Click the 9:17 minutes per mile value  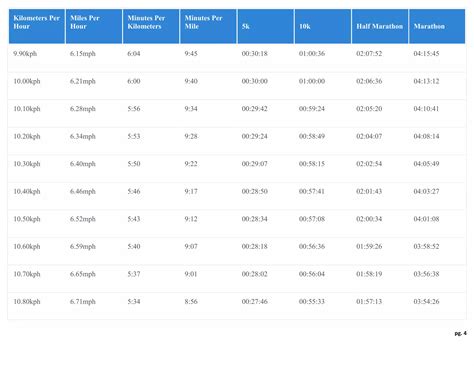tap(191, 191)
